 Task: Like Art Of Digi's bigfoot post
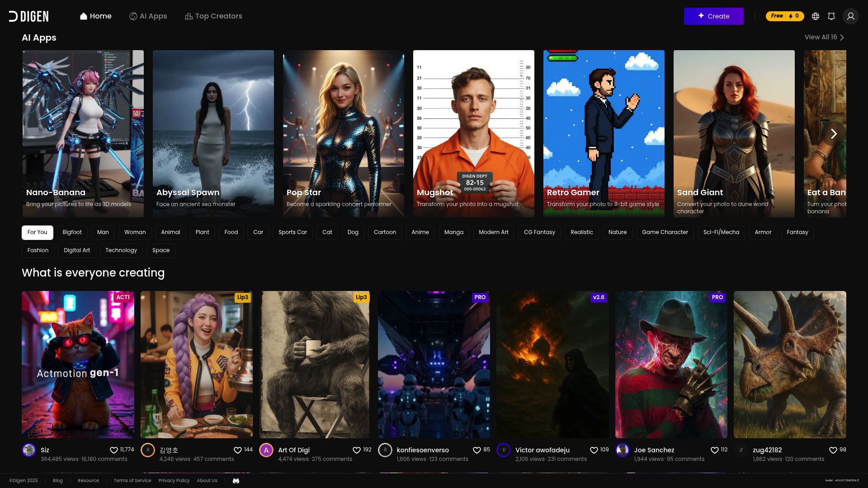pos(356,450)
